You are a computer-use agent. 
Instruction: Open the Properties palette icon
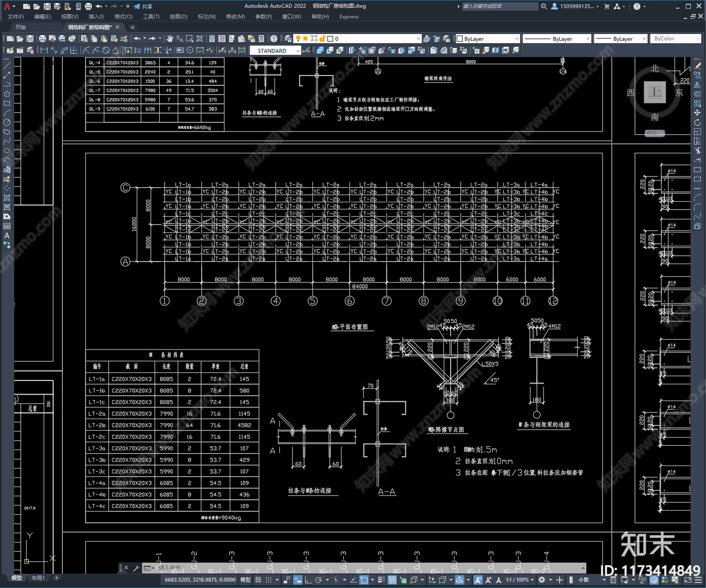(x=212, y=39)
